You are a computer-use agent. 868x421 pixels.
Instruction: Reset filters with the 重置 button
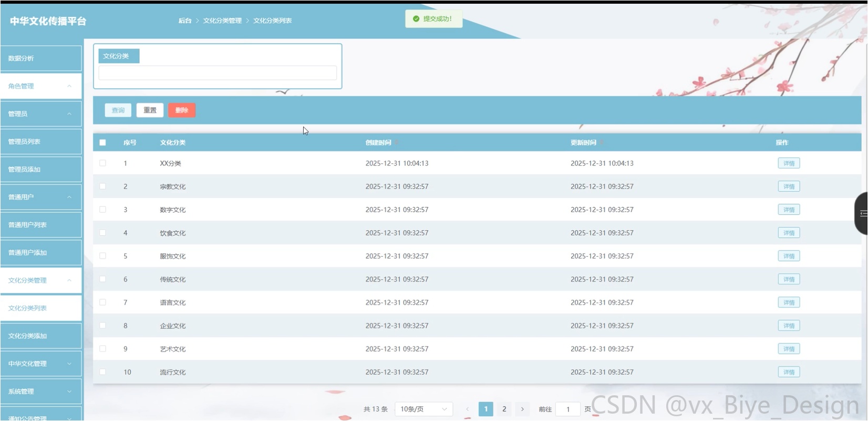coord(150,110)
